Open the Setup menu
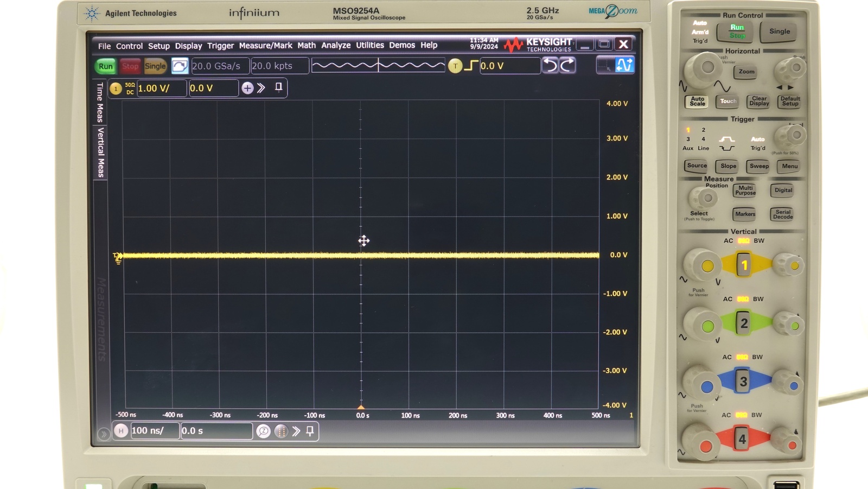Viewport: 868px width, 489px height. tap(159, 46)
